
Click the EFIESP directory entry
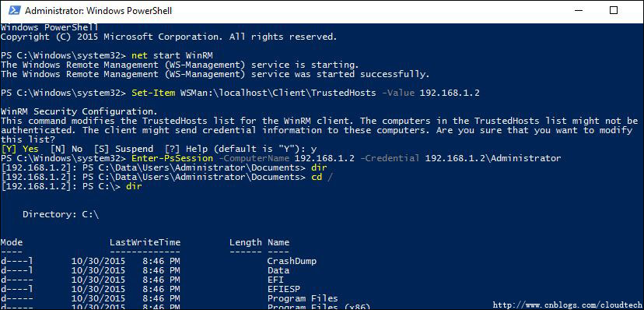point(284,289)
